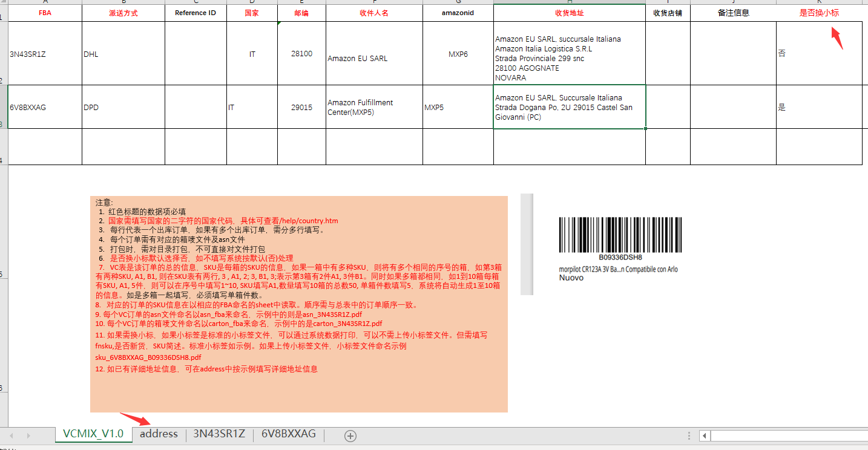Select the 备注信息 header cell
This screenshot has height=450, width=868.
point(733,13)
